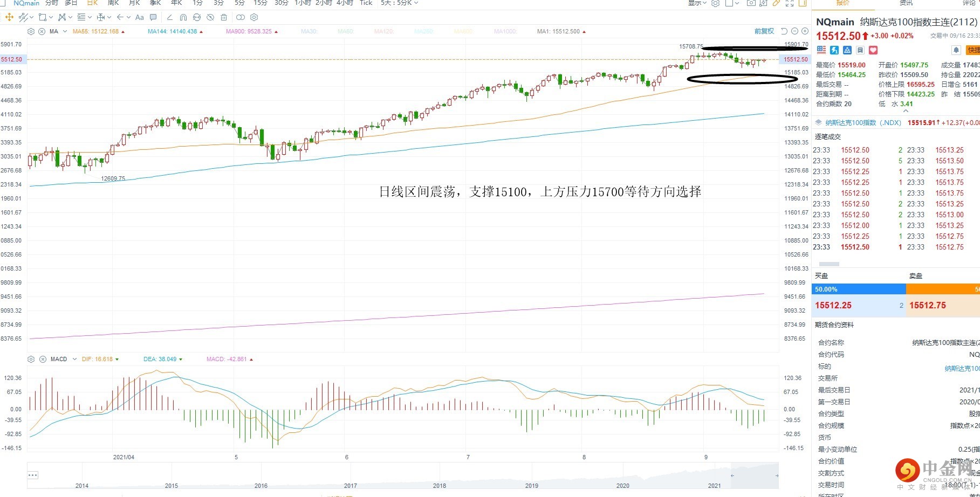This screenshot has width=980, height=497.
Task: Remove the MA indicator
Action: point(43,31)
